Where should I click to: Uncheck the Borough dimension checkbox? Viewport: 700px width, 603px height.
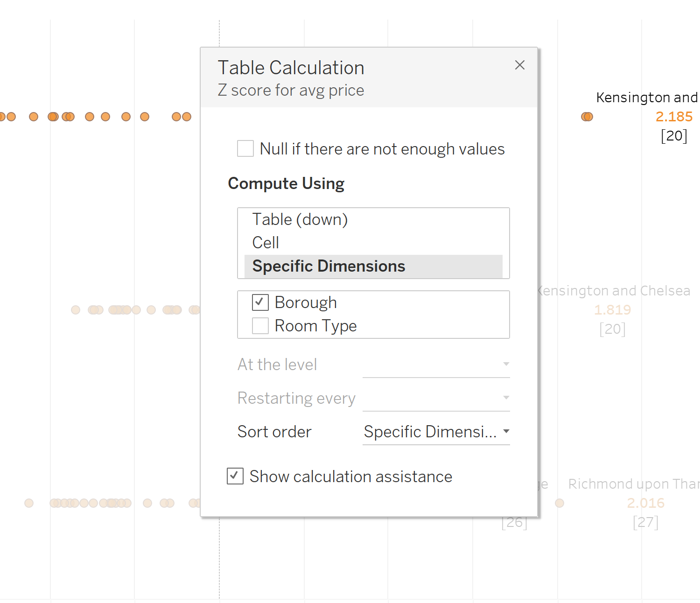pyautogui.click(x=260, y=302)
